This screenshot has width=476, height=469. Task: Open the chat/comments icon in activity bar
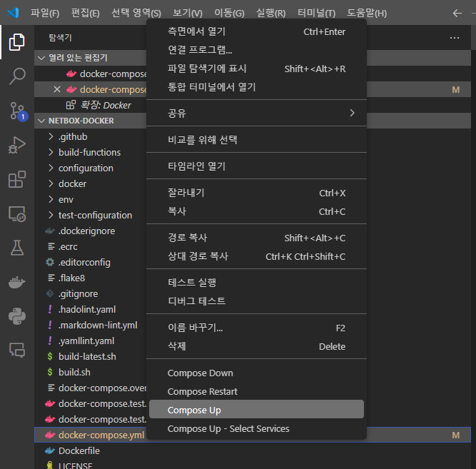(17, 351)
